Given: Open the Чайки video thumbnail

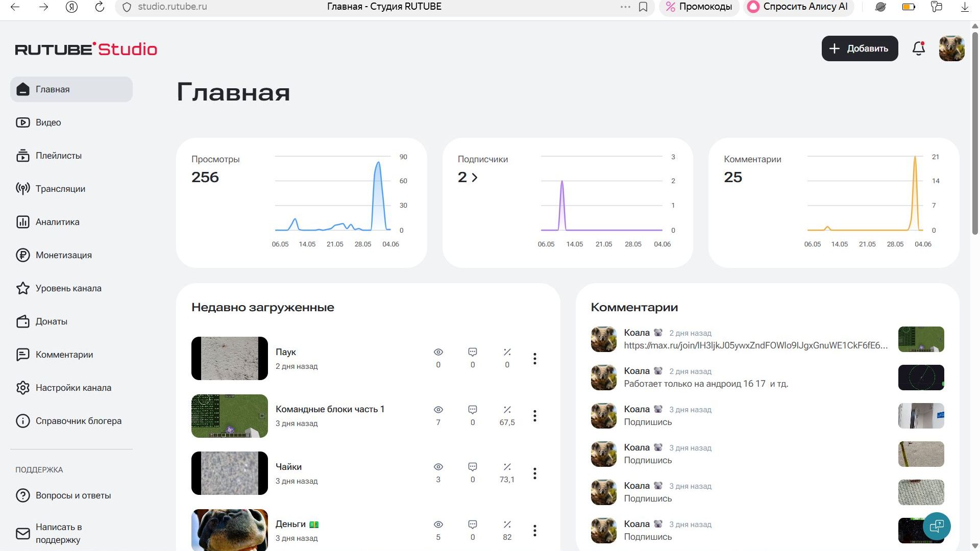Looking at the screenshot, I should click(x=230, y=473).
